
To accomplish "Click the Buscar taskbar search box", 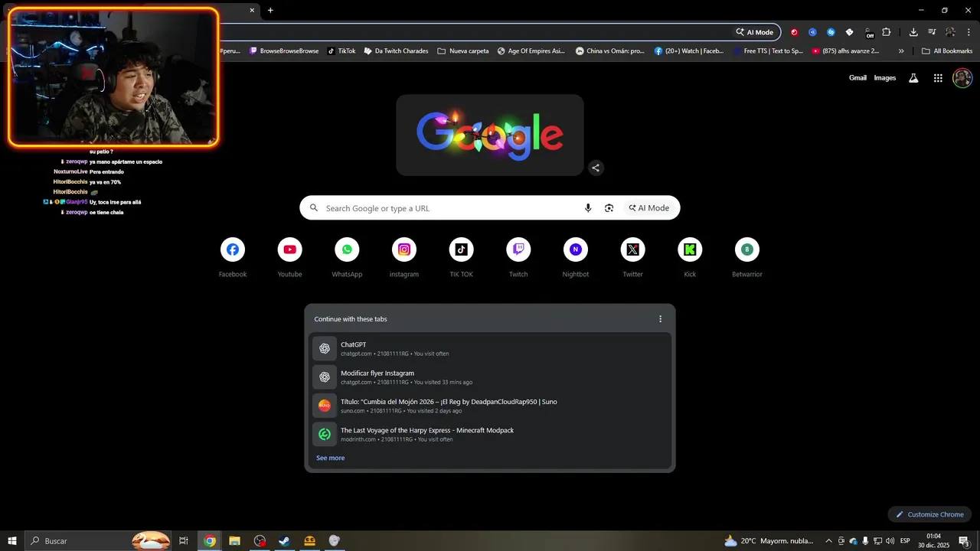I will tap(98, 541).
